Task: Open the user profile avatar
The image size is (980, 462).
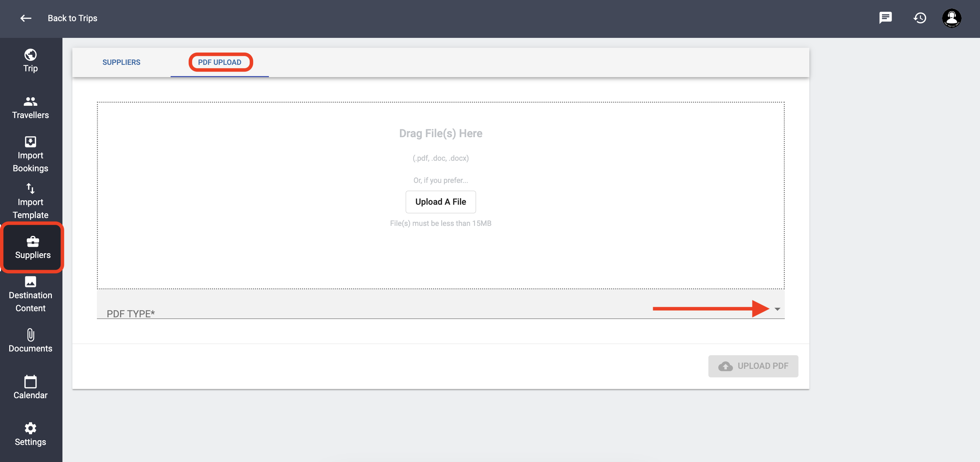Action: 951,18
